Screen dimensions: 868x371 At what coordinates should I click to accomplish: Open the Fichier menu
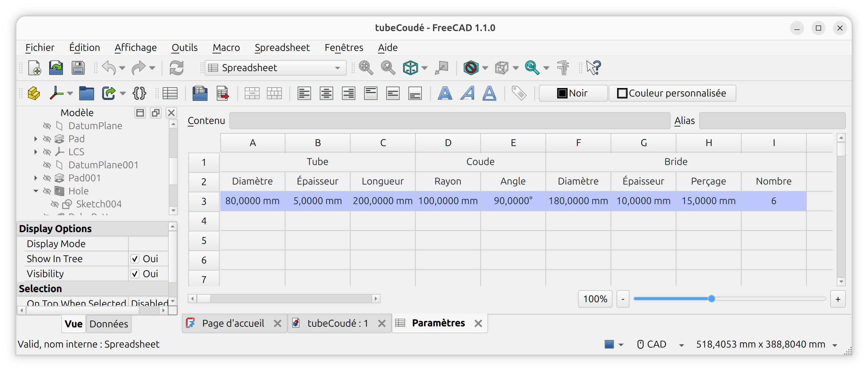[40, 48]
